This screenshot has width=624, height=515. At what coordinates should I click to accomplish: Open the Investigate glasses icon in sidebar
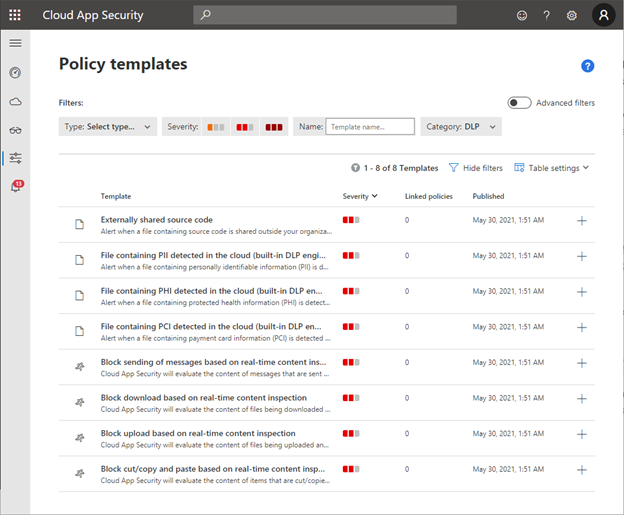(15, 131)
